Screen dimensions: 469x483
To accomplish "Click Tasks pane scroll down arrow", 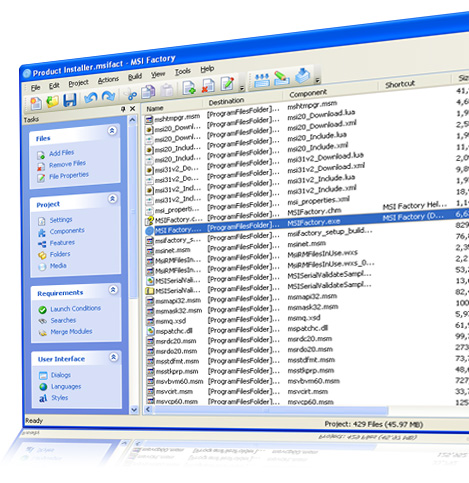I will click(134, 410).
